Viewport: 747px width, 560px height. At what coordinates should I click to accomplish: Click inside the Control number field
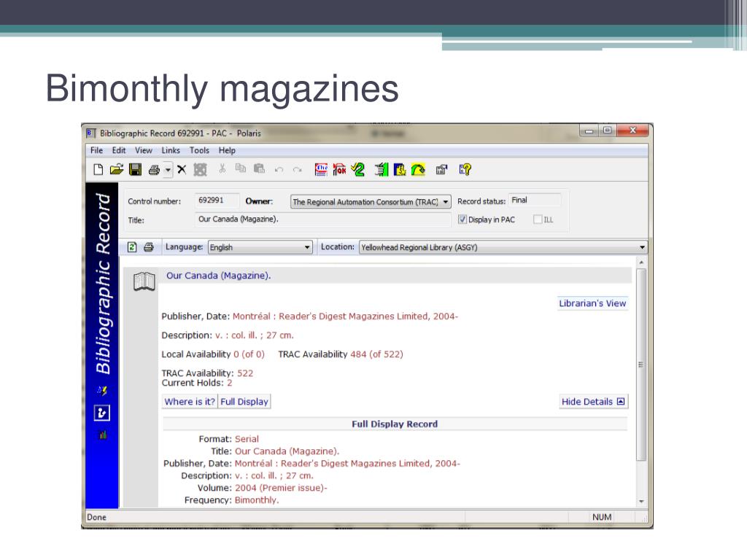[x=216, y=201]
